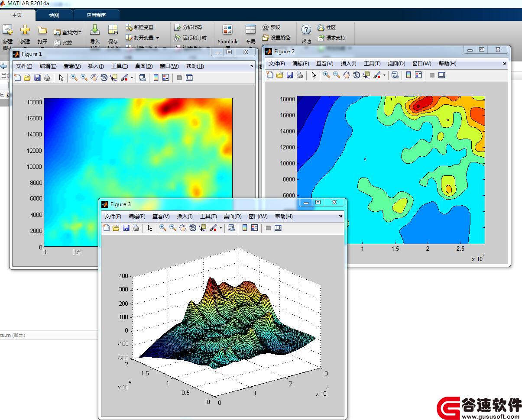Toggle Insert Legend in Figure 1 toolbar
This screenshot has height=420, width=522.
(166, 78)
